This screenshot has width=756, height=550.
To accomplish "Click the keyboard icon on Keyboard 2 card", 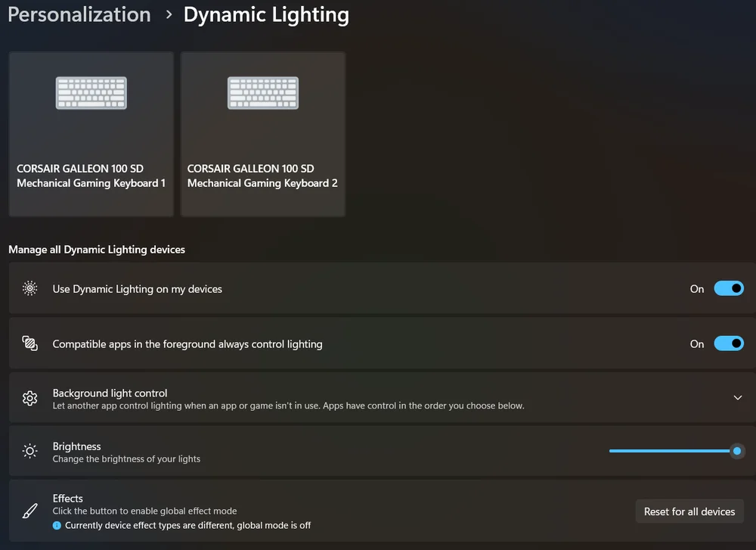I will pyautogui.click(x=263, y=92).
